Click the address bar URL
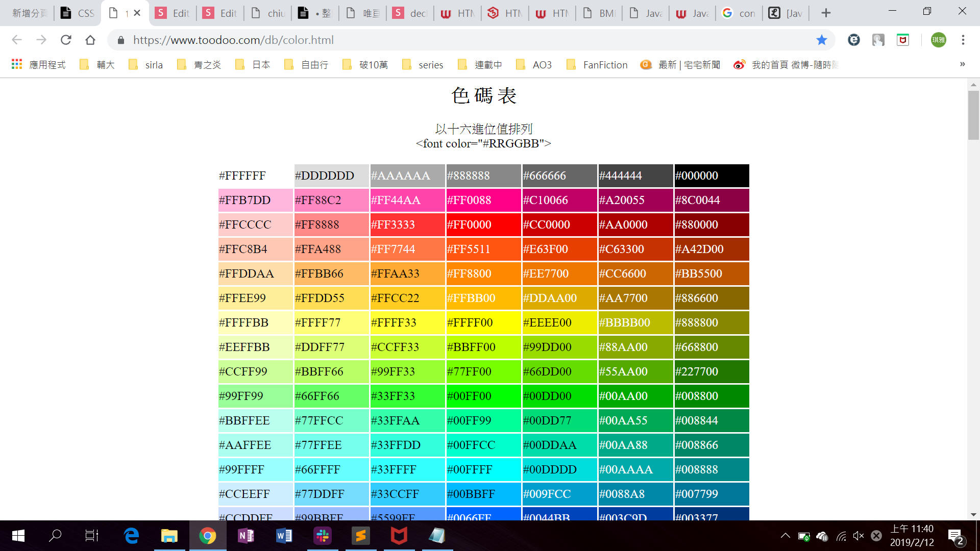This screenshot has width=980, height=551. [x=233, y=40]
